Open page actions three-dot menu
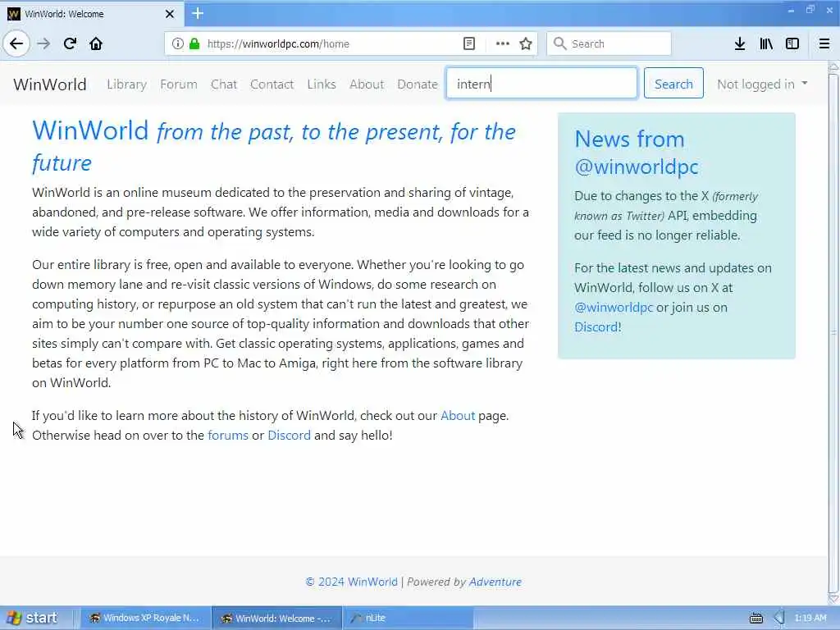 coord(503,43)
